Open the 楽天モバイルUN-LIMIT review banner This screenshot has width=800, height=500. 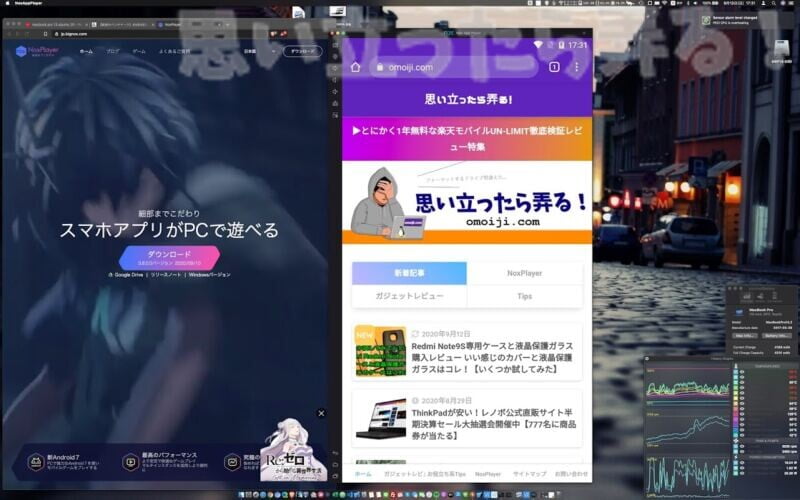tap(467, 139)
